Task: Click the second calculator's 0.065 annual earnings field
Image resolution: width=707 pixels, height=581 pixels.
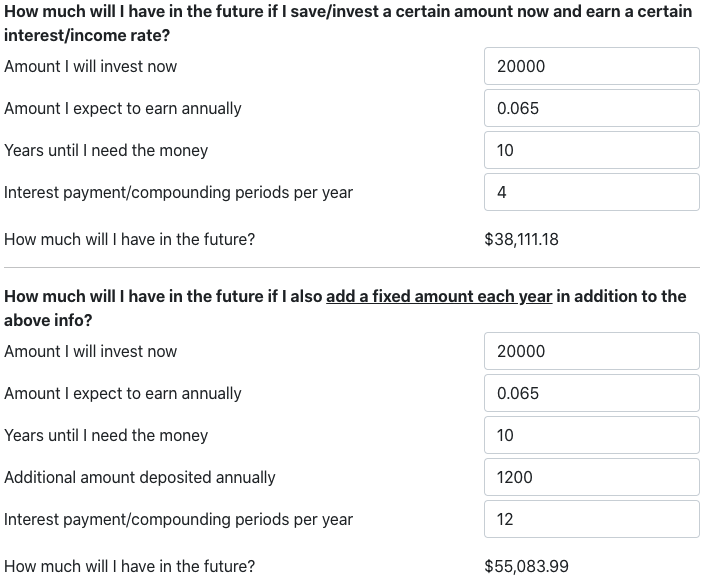Action: click(x=592, y=393)
